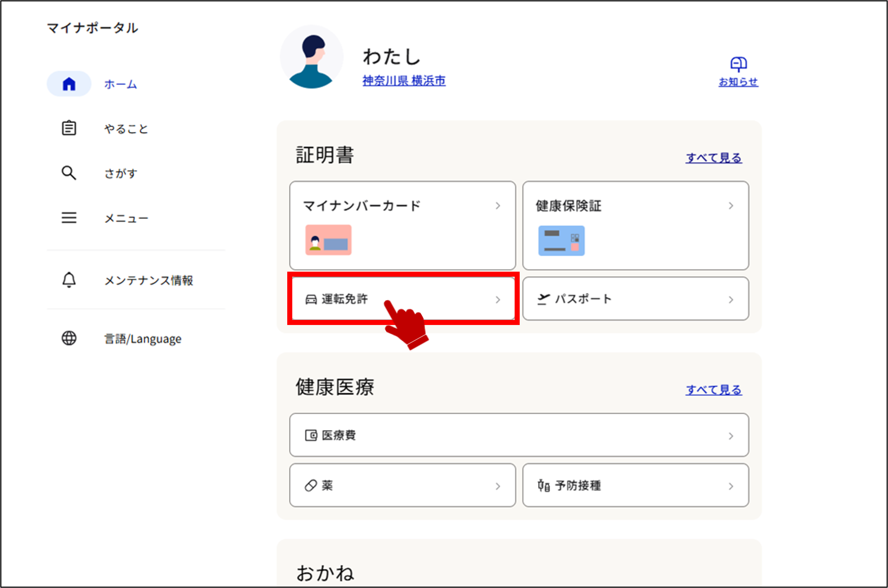Open the 医療費 button

[519, 435]
